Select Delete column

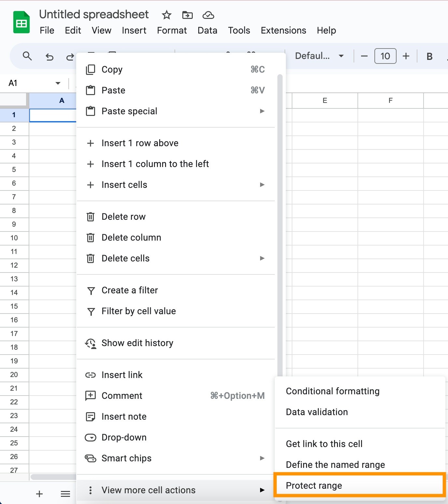(x=176, y=237)
